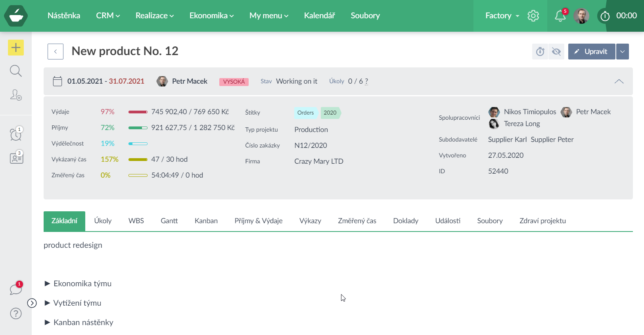Open the contact card sidebar icon
644x335 pixels.
tap(16, 158)
